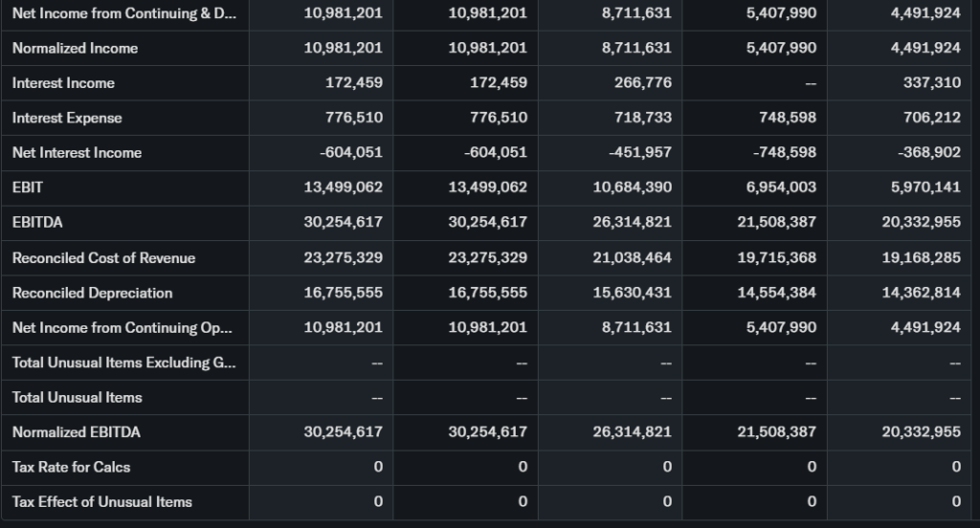Click the EBIT value 5,970,141
The image size is (980, 528).
[x=924, y=187]
